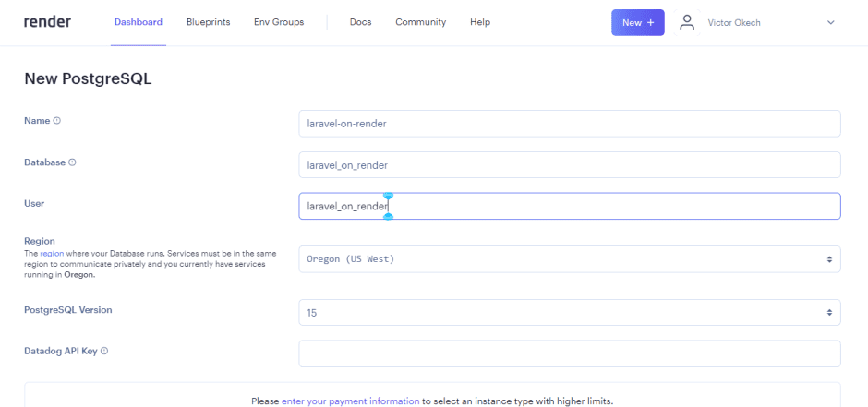Click the empty Datadog API Key field
The width and height of the screenshot is (868, 407).
(x=570, y=353)
